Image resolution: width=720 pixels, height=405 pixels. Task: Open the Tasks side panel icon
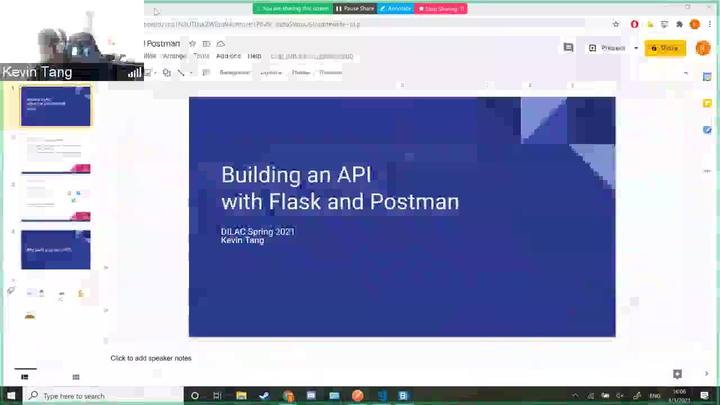pos(707,130)
